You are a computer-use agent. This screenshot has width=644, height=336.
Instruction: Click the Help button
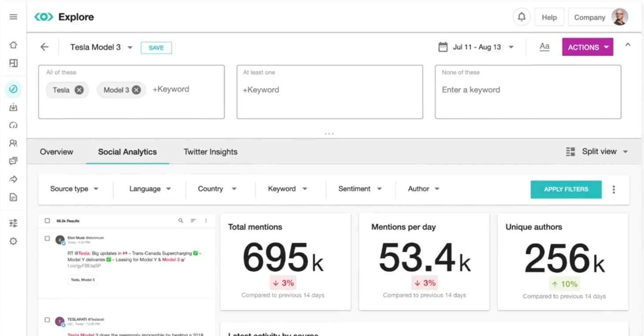coord(549,17)
